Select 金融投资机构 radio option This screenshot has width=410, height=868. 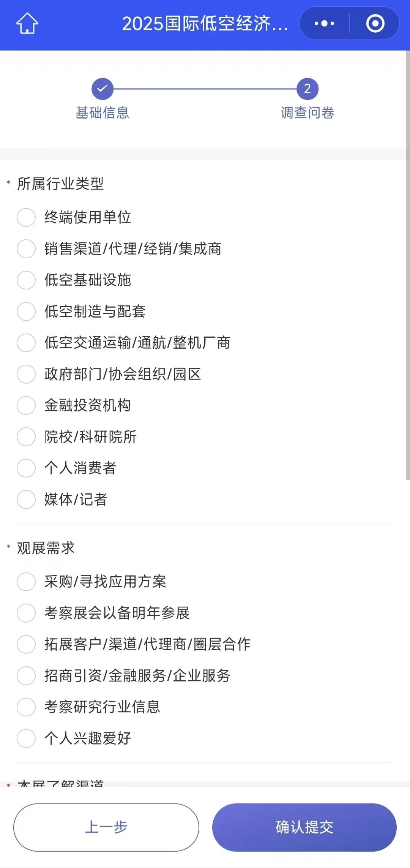point(26,405)
